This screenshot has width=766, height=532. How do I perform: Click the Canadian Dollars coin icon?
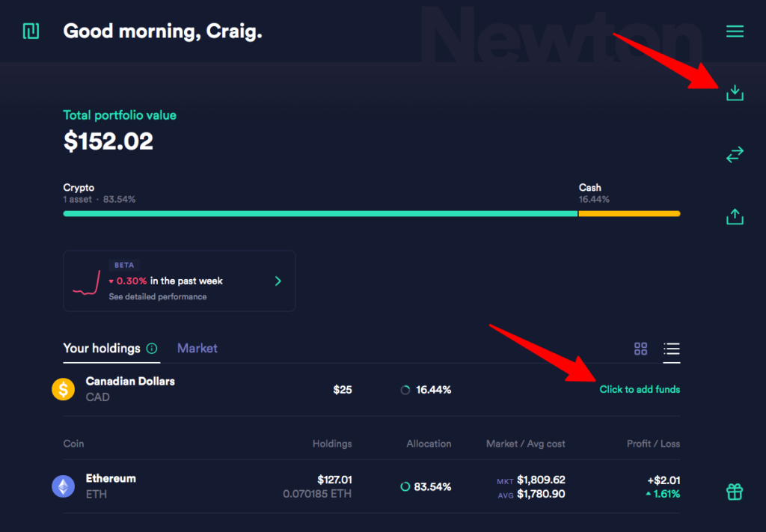[63, 389]
